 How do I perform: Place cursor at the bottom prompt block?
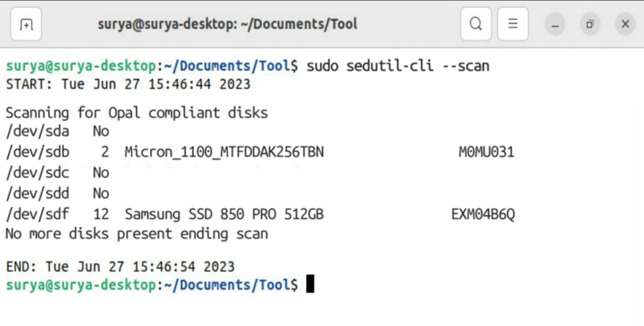coord(310,283)
